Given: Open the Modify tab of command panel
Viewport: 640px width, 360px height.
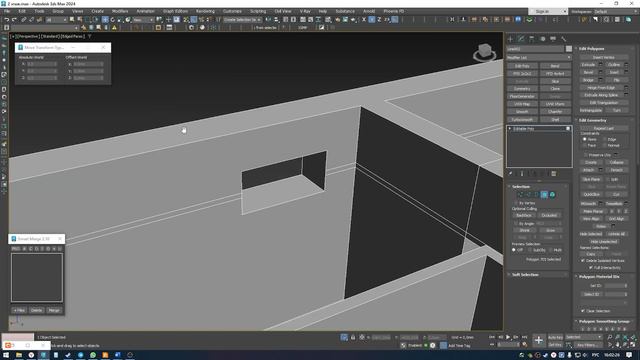Looking at the screenshot, I should tap(521, 39).
